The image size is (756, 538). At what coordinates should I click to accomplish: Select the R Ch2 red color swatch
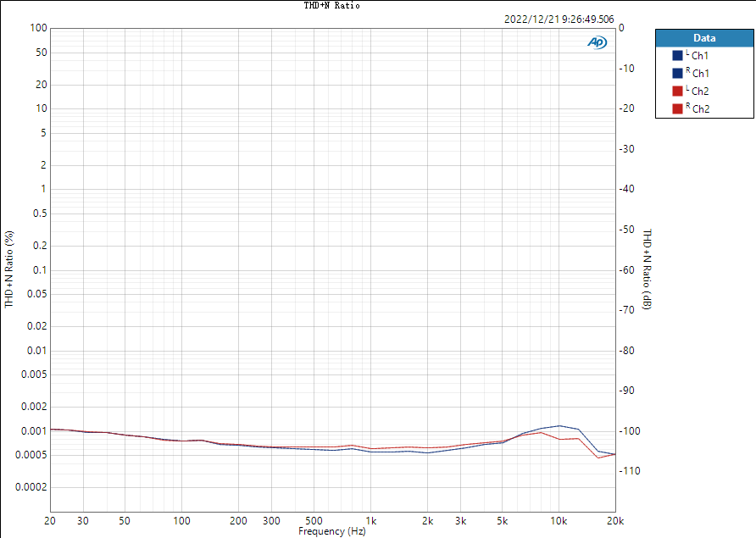(677, 109)
